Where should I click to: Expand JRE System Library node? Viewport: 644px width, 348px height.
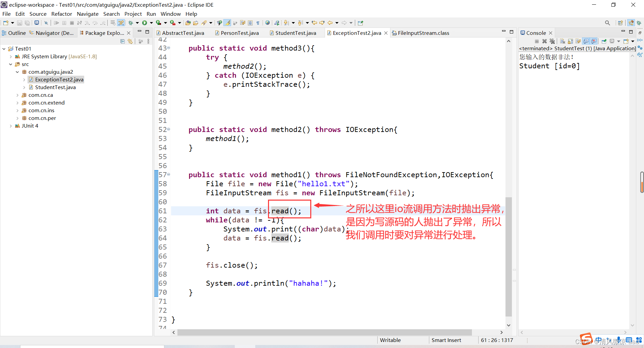pos(11,57)
